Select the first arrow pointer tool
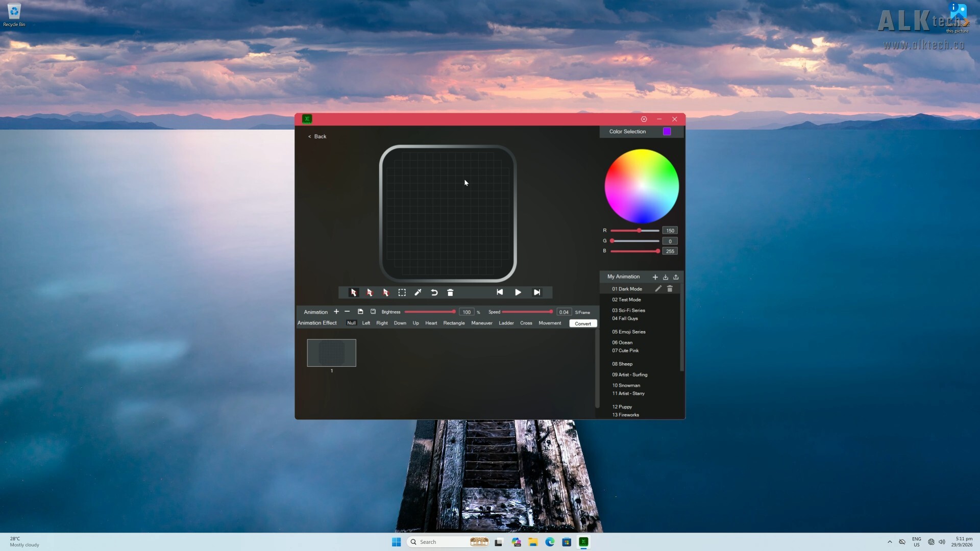Viewport: 980px width, 551px height. [353, 292]
